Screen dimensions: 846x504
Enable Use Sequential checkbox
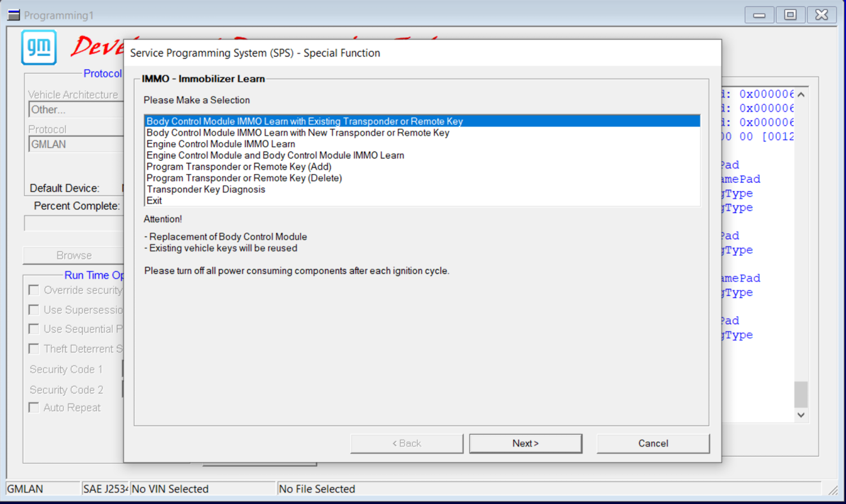click(34, 329)
